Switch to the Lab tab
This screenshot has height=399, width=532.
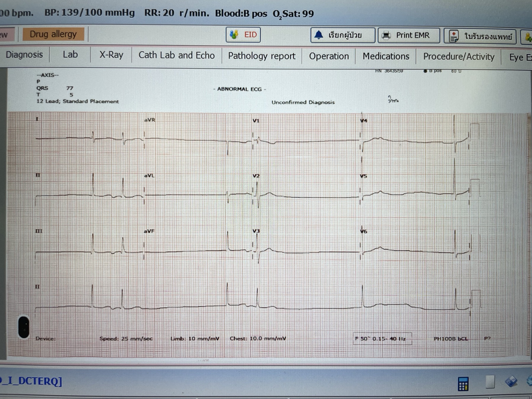coord(70,55)
